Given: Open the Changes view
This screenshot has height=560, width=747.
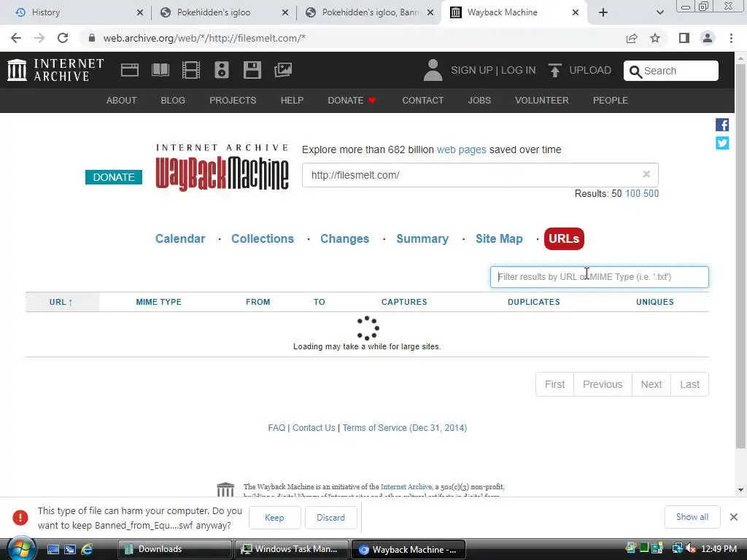Looking at the screenshot, I should [344, 238].
